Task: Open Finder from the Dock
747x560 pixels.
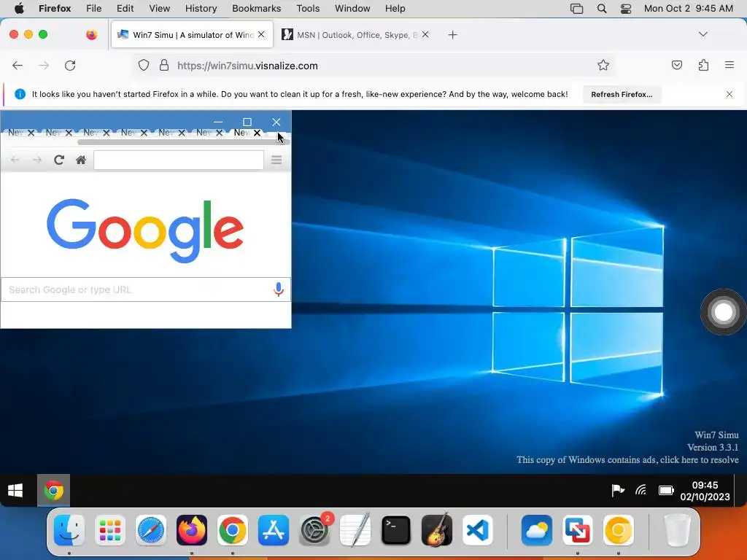Action: pyautogui.click(x=69, y=530)
